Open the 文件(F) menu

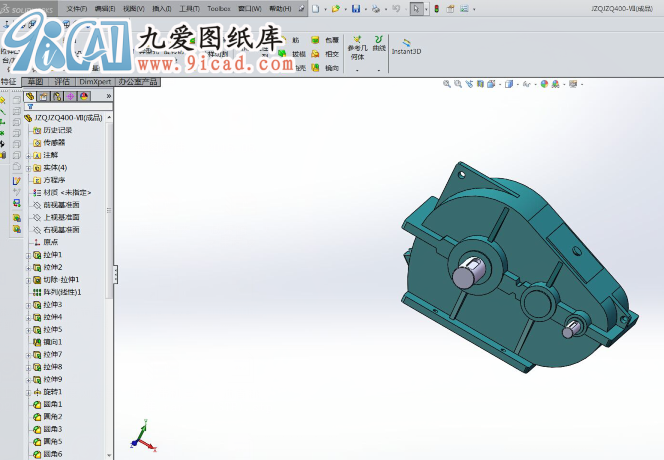[x=77, y=8]
